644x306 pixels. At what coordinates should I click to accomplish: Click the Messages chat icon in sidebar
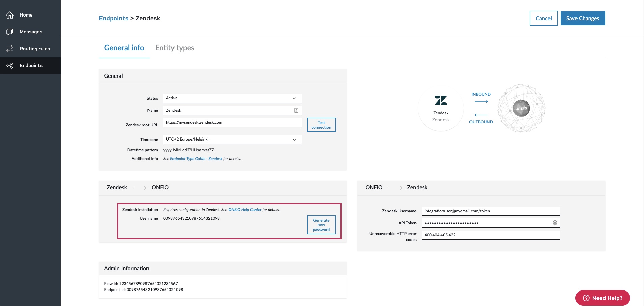pos(10,32)
